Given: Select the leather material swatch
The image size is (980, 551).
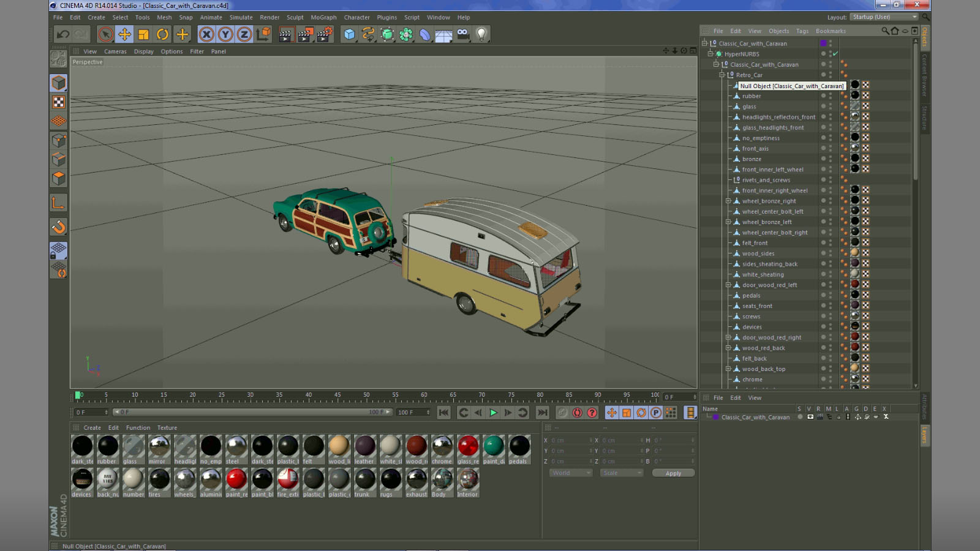Looking at the screenshot, I should (364, 446).
